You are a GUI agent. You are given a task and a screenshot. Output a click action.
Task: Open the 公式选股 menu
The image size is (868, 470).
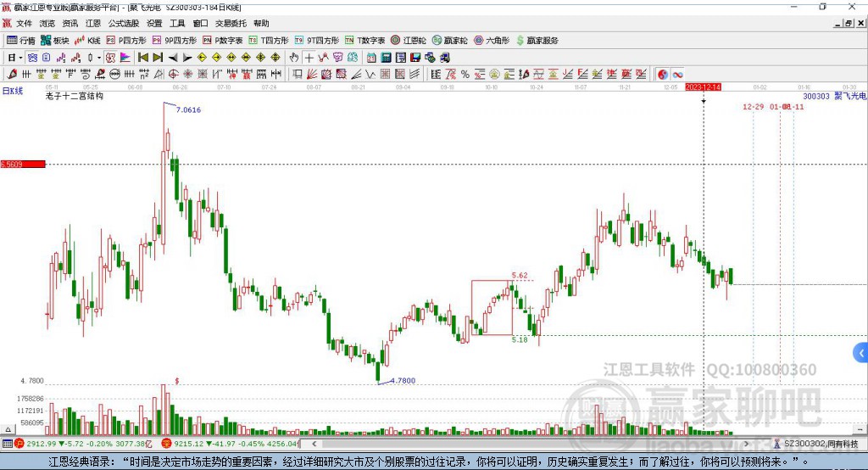tap(124, 23)
